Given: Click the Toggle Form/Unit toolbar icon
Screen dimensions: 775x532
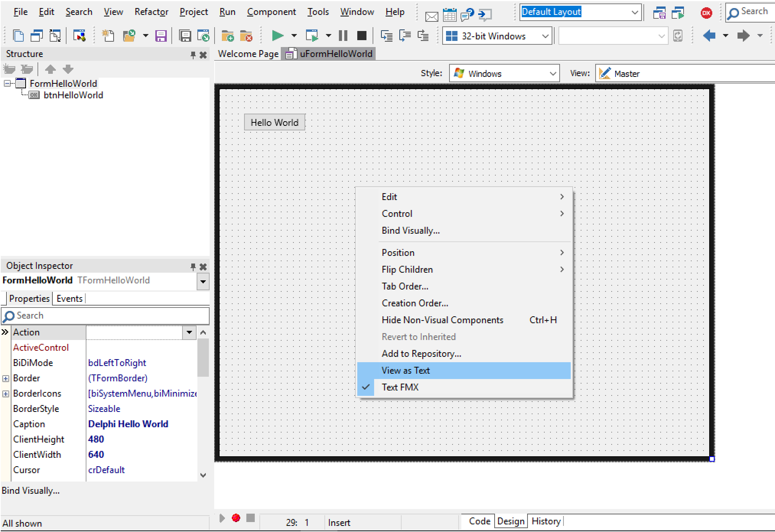Looking at the screenshot, I should click(x=55, y=36).
